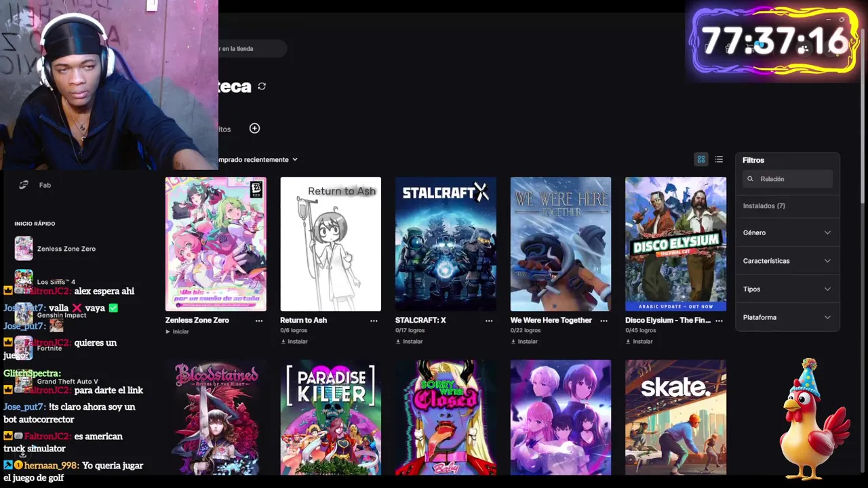Expand the Género filter
868x488 pixels.
pyautogui.click(x=787, y=232)
